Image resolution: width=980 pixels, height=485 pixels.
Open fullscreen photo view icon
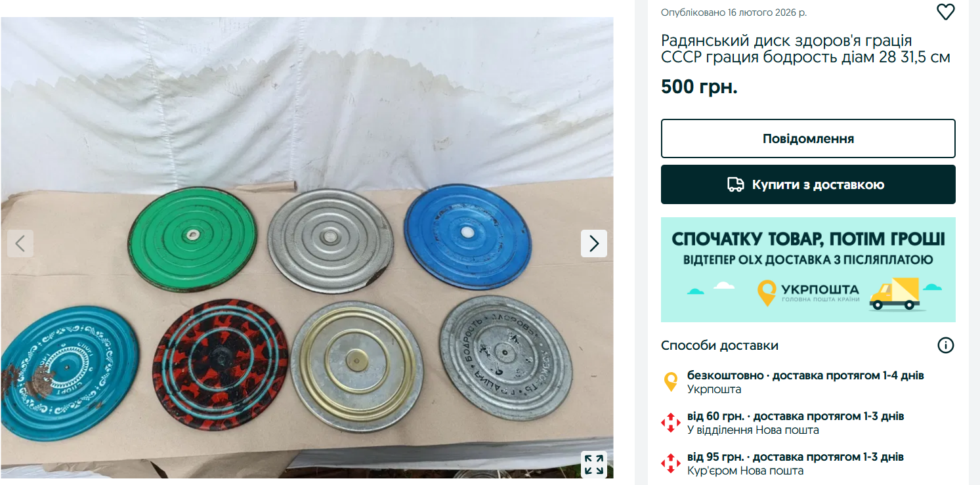[x=594, y=465]
